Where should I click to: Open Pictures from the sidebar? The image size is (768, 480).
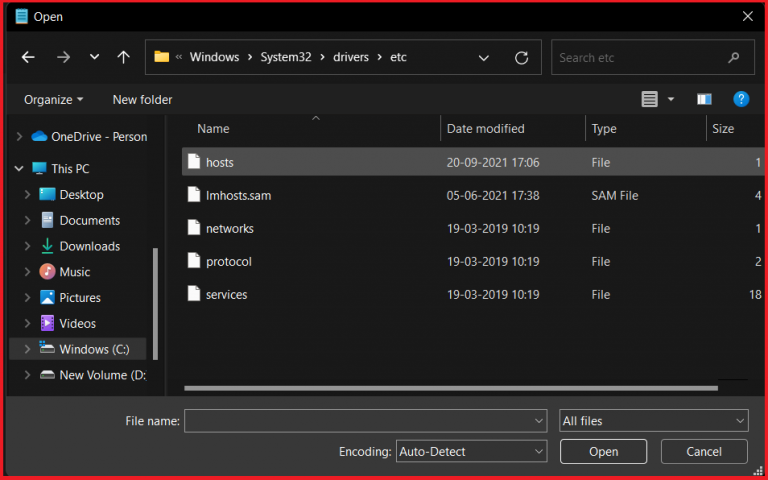click(70, 298)
